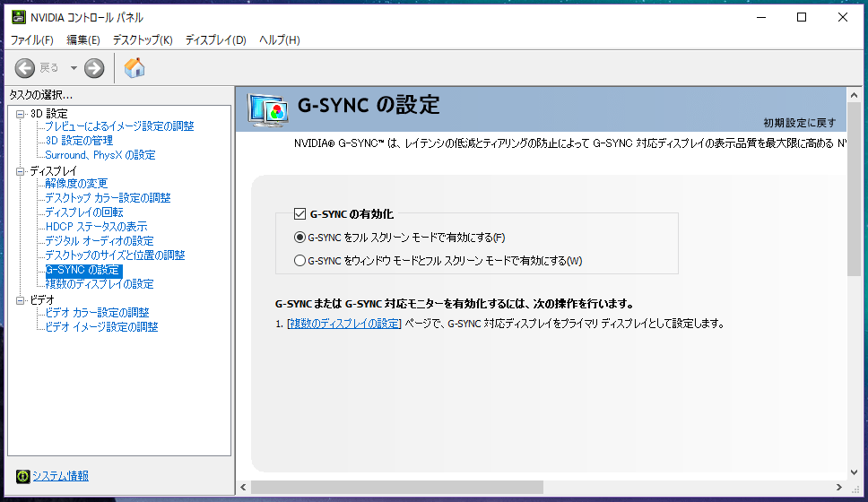Open the back history dropdown arrow
This screenshot has height=502, width=868.
pos(73,68)
